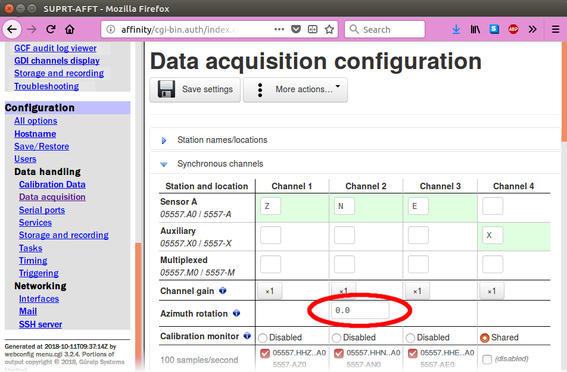Click the browser forward arrow
567x372 pixels.
[x=32, y=29]
